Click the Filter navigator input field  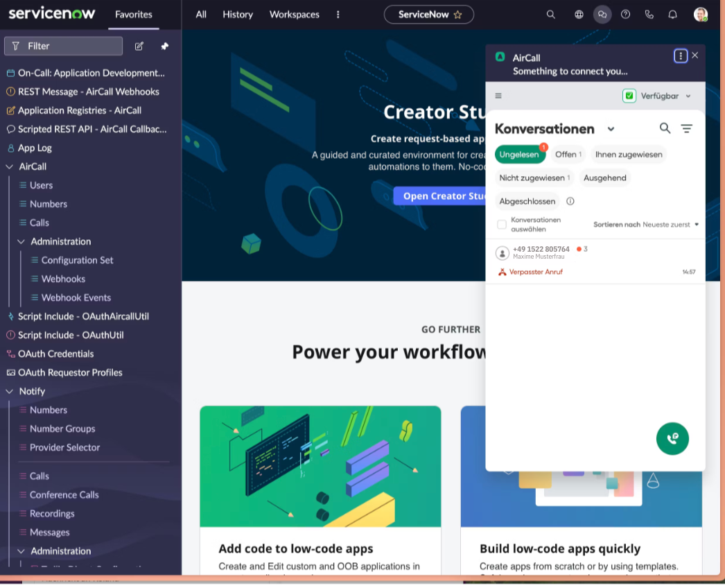[x=63, y=46]
